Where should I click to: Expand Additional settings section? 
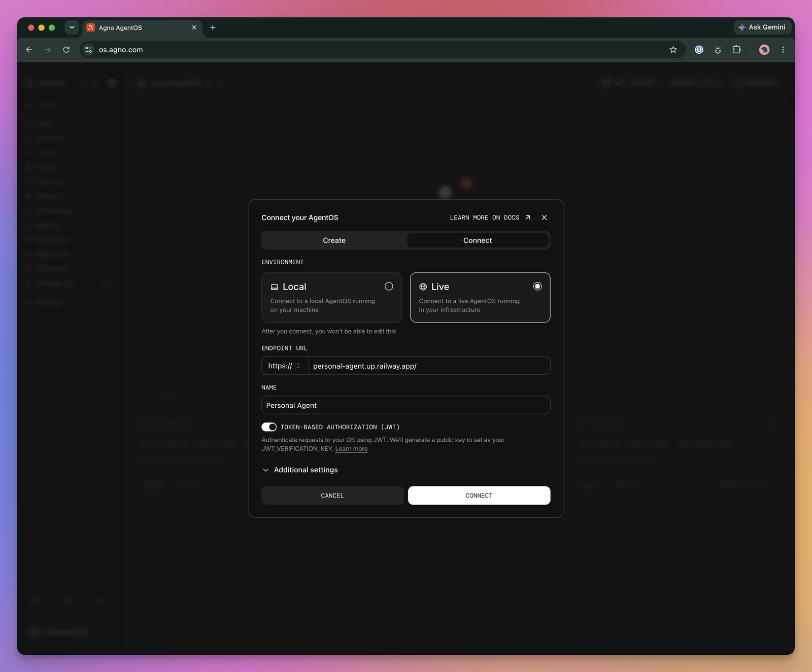click(300, 470)
